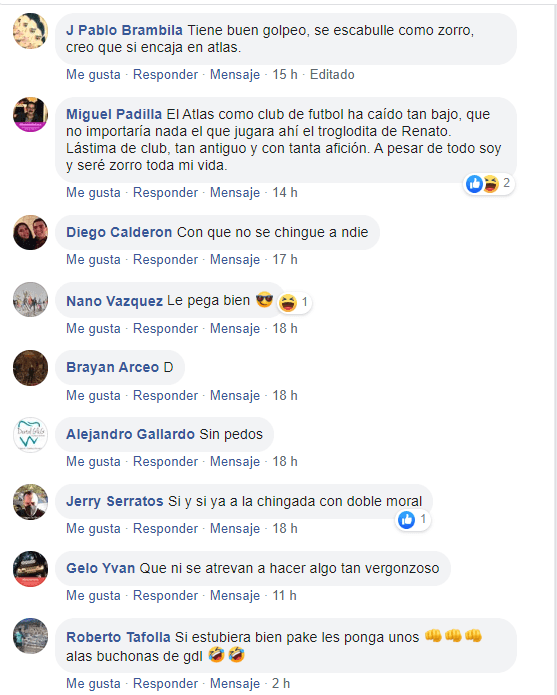Show edit history via the Editado link

point(332,74)
